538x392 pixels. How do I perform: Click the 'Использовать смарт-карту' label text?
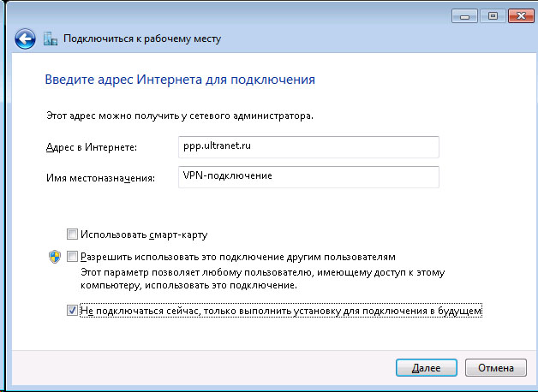click(144, 234)
